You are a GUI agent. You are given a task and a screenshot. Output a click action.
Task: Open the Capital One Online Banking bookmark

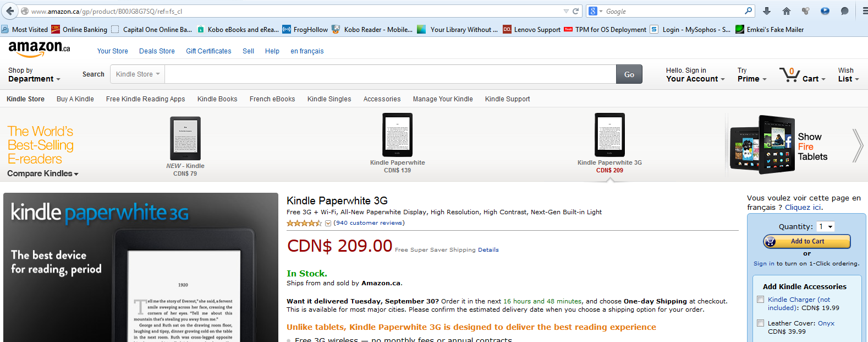point(152,30)
